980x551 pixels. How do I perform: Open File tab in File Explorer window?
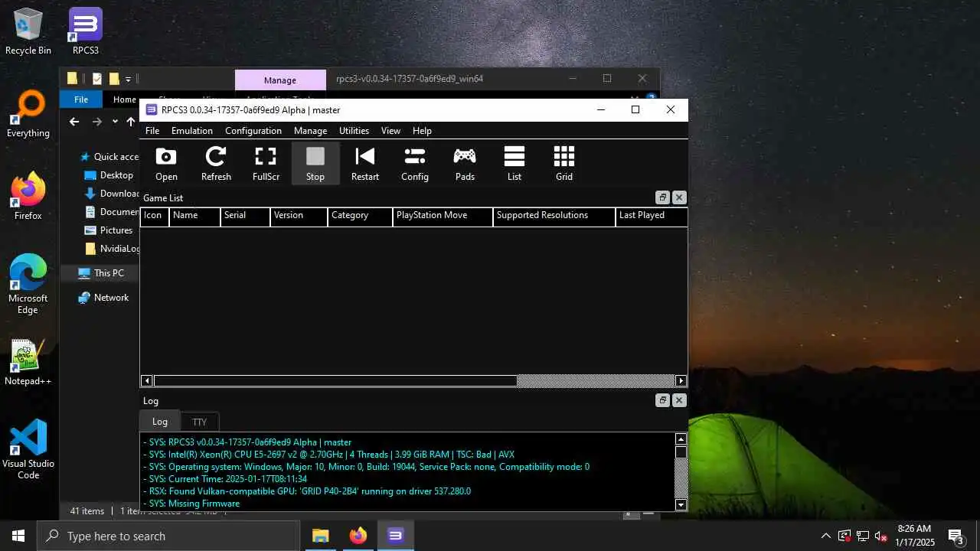(80, 99)
